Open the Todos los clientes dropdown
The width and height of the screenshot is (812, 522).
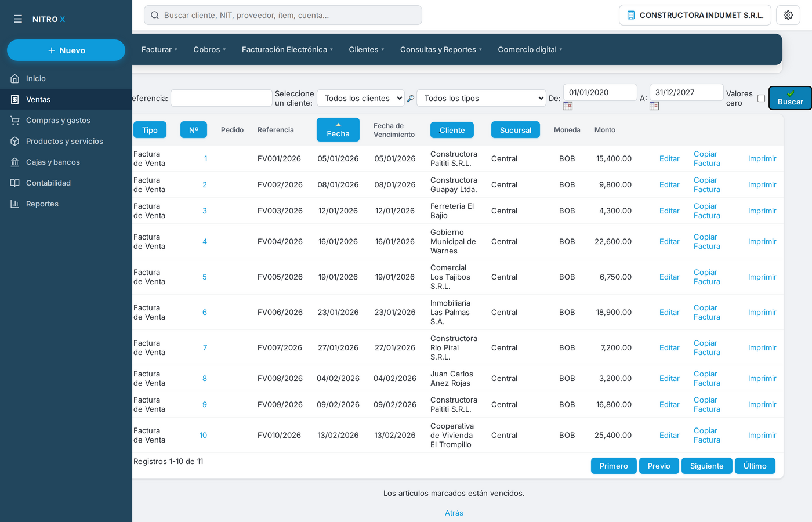(x=361, y=98)
